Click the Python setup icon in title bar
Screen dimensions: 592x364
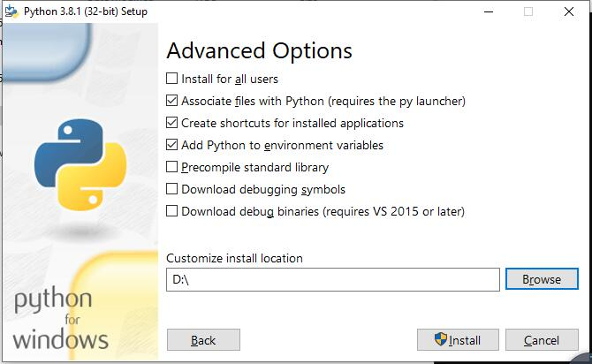pos(11,11)
